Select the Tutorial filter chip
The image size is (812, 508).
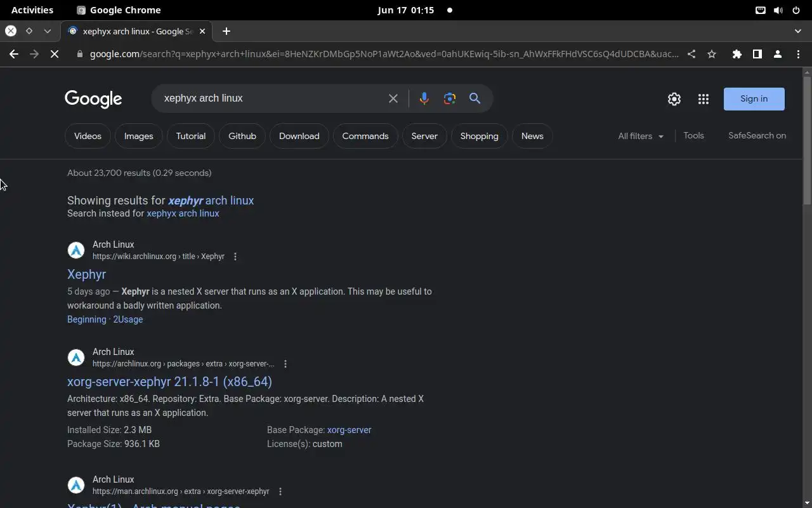click(191, 136)
